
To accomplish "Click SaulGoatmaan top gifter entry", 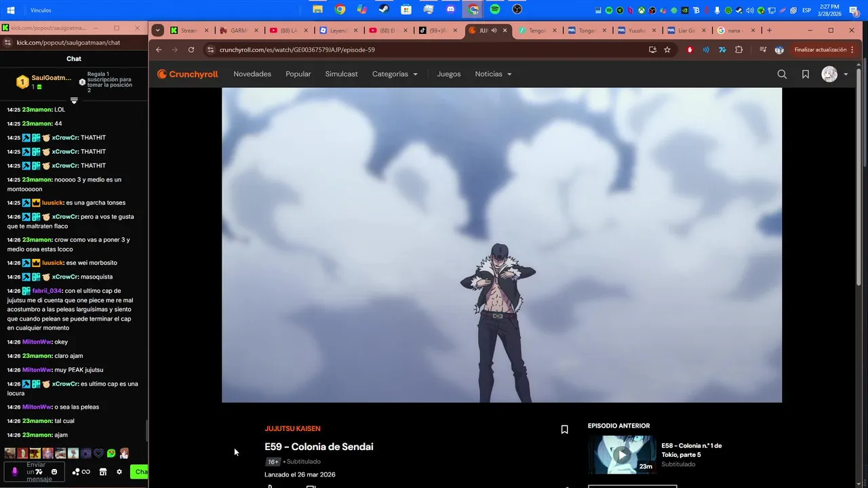I will pyautogui.click(x=43, y=82).
